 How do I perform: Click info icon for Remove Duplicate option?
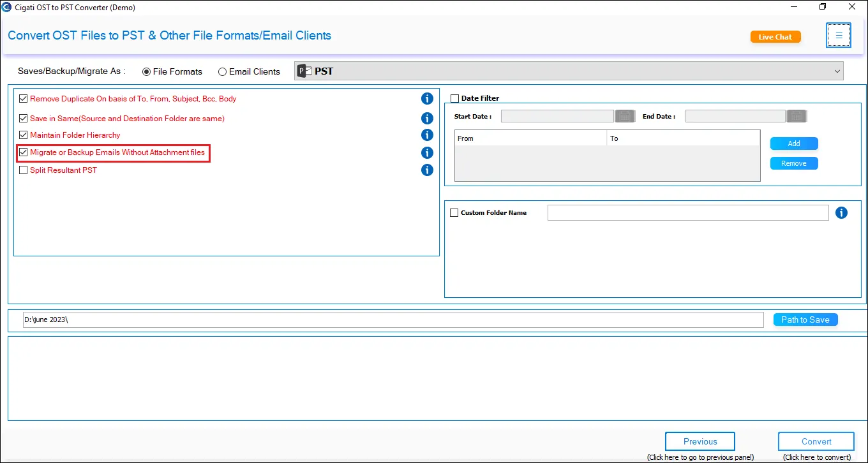pos(427,98)
